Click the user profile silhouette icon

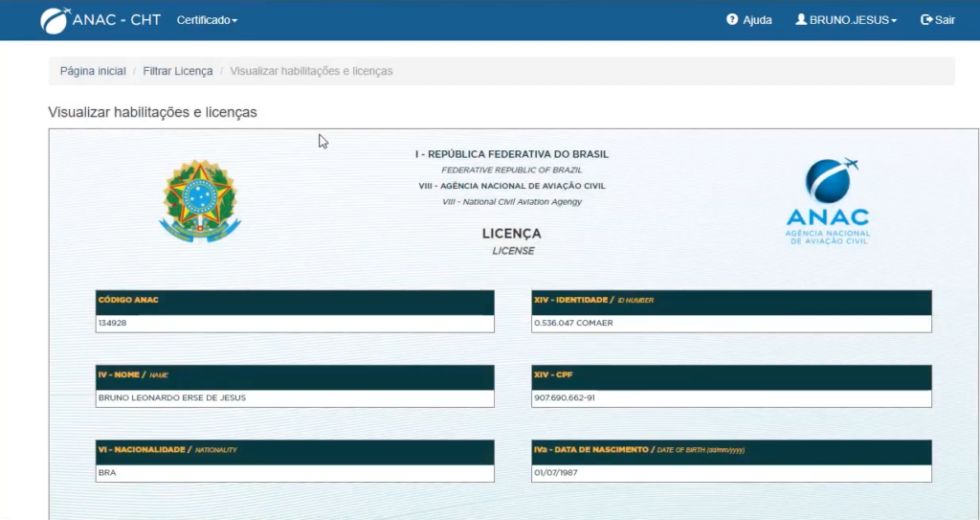(x=801, y=20)
